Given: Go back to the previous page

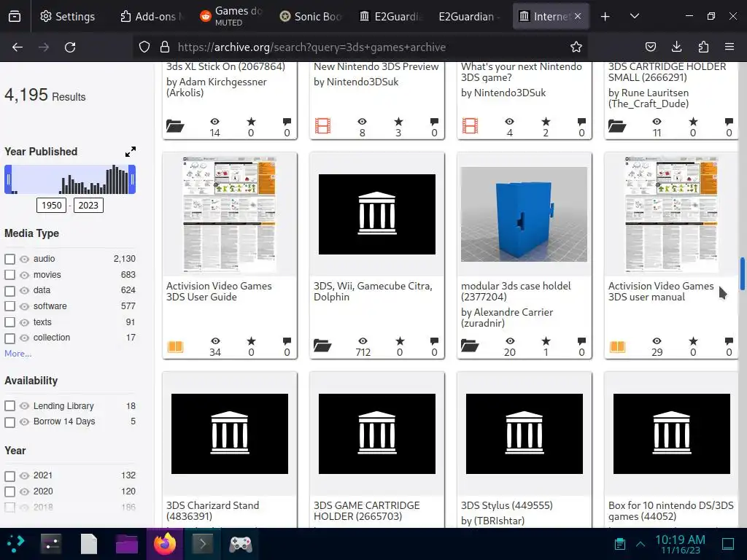Looking at the screenshot, I should point(18,47).
